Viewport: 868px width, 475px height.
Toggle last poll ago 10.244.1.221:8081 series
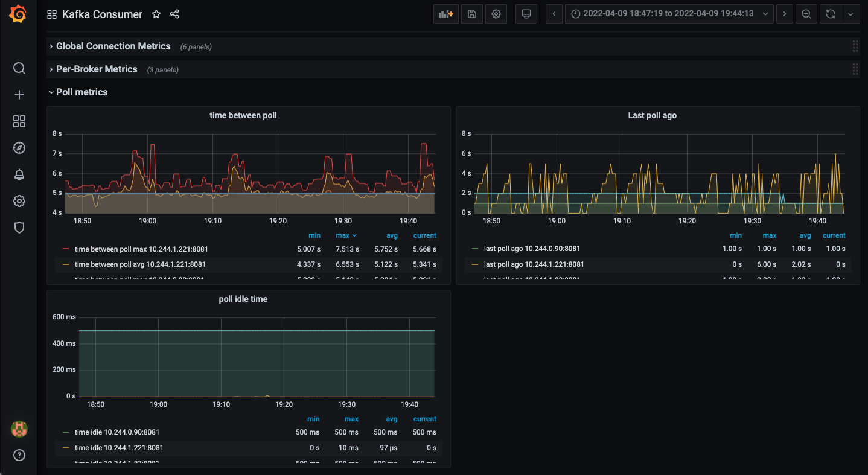point(534,264)
